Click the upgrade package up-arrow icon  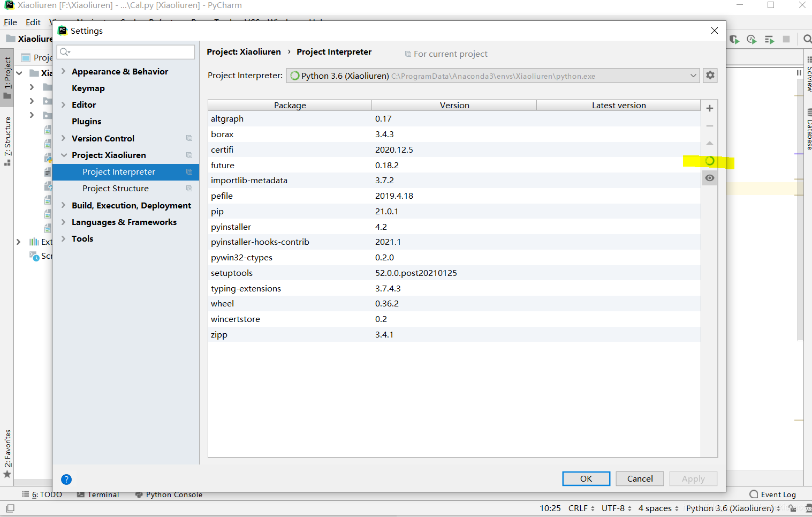click(710, 144)
